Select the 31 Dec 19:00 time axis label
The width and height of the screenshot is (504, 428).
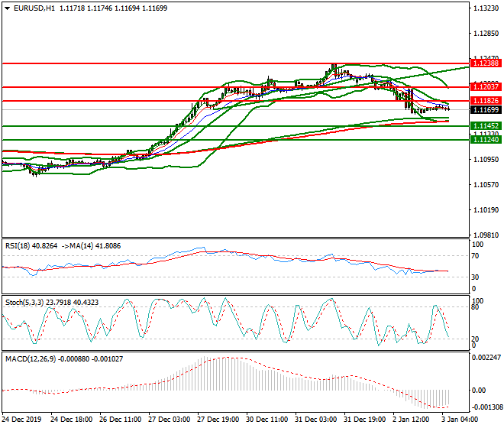point(365,420)
